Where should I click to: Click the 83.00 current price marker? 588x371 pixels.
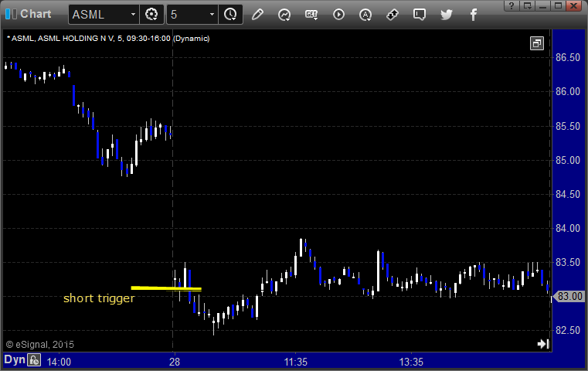coord(569,296)
